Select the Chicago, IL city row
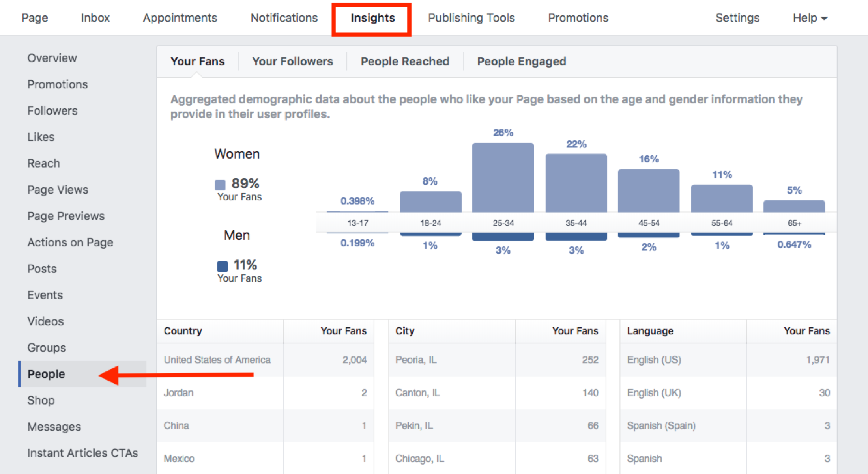The height and width of the screenshot is (474, 868). pos(497,458)
